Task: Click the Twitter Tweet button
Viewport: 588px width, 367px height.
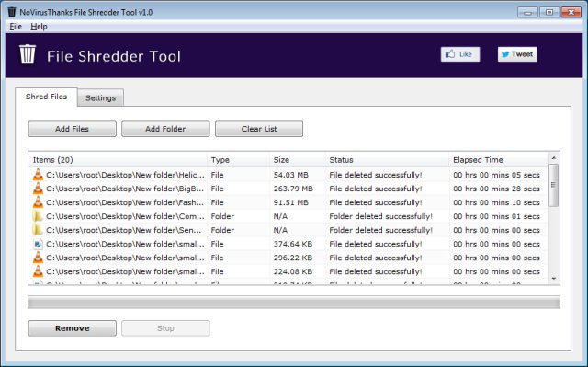Action: pos(517,54)
